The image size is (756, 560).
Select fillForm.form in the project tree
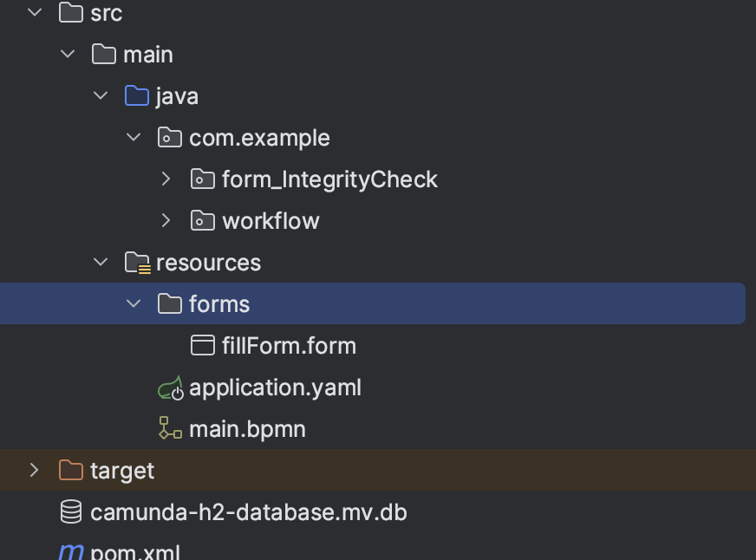click(x=289, y=346)
